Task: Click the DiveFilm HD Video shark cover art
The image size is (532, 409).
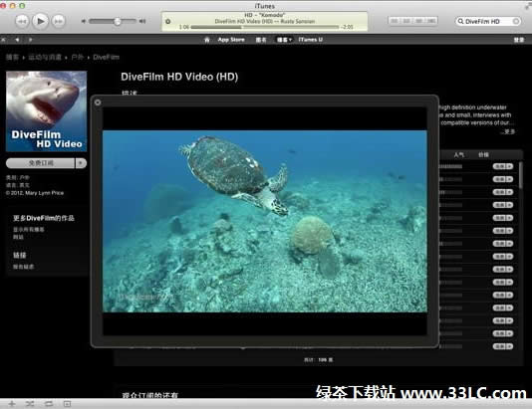Action: tap(47, 111)
